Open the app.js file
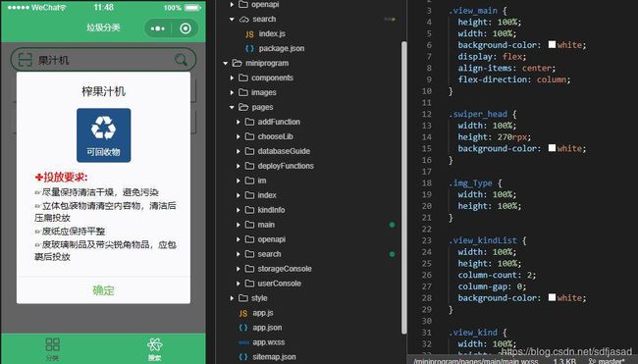Screen dimensions: 638x364 click(x=263, y=313)
